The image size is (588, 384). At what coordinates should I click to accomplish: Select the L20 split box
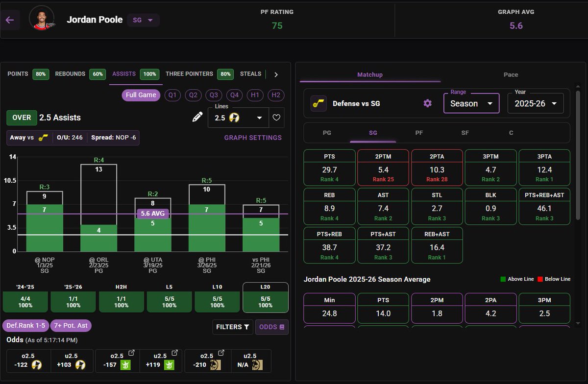pyautogui.click(x=266, y=297)
